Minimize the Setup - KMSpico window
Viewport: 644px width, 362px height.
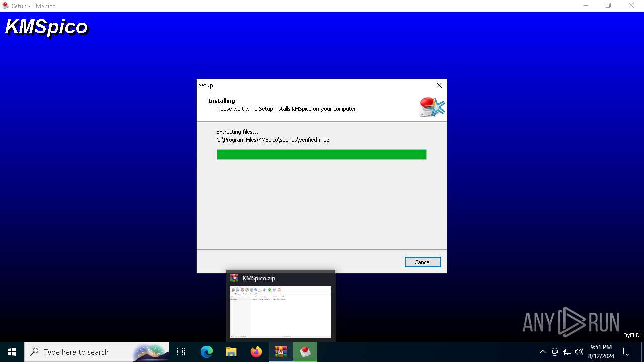pyautogui.click(x=586, y=6)
